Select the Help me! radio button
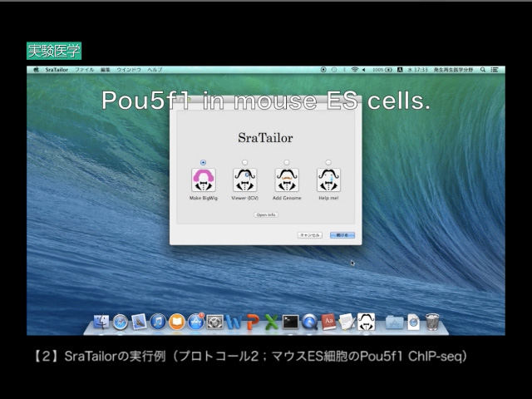This screenshot has width=532, height=399. tap(328, 162)
